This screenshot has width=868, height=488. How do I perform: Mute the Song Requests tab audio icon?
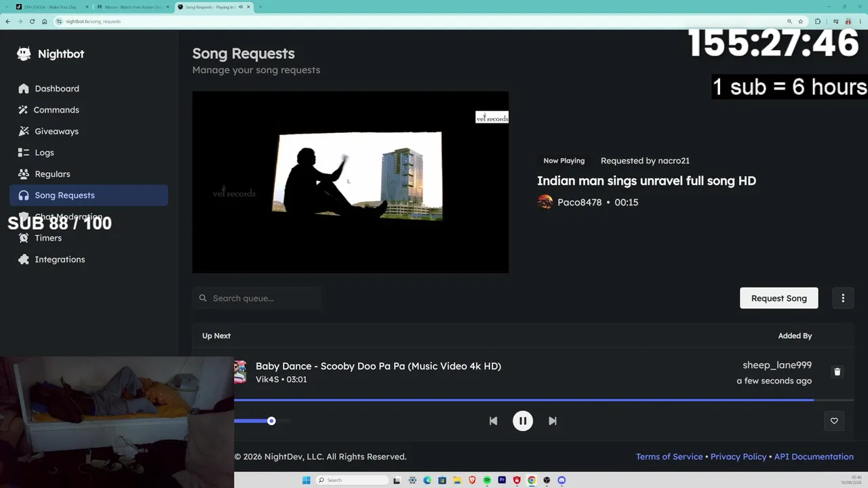tap(241, 7)
